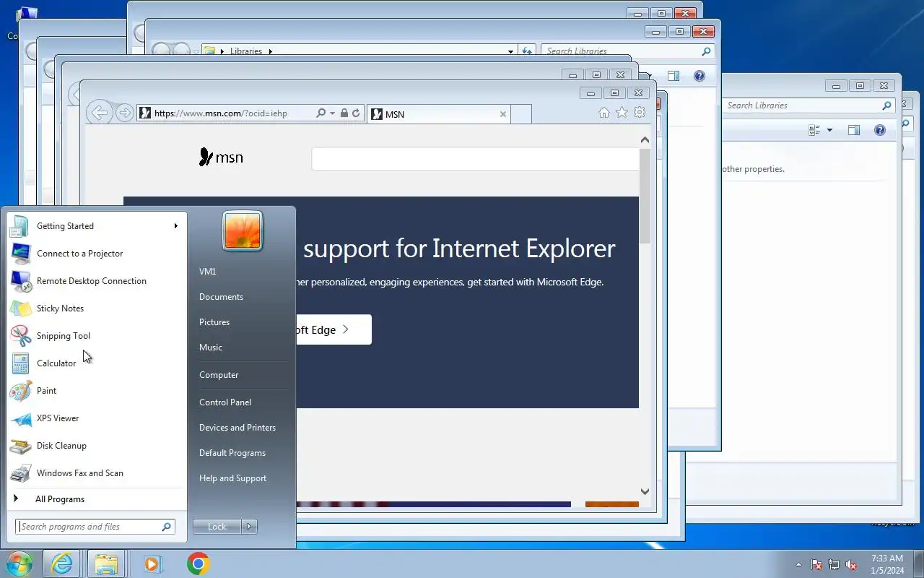Click the Windows Start orb
The width and height of the screenshot is (924, 578).
click(19, 564)
